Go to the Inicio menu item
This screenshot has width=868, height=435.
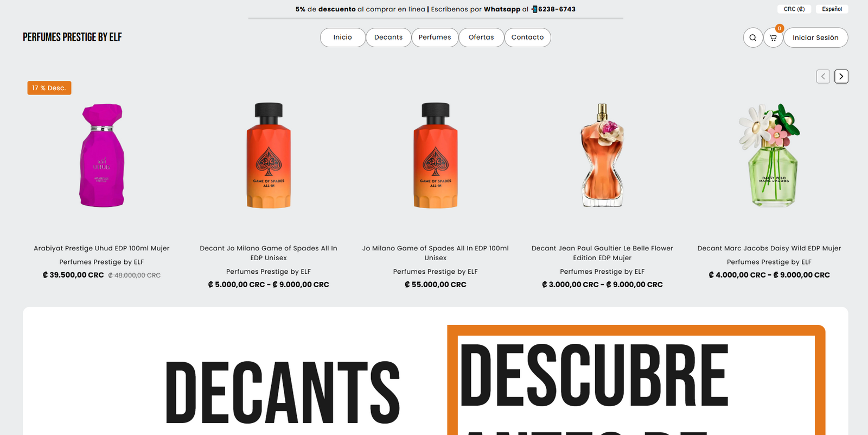tap(342, 37)
